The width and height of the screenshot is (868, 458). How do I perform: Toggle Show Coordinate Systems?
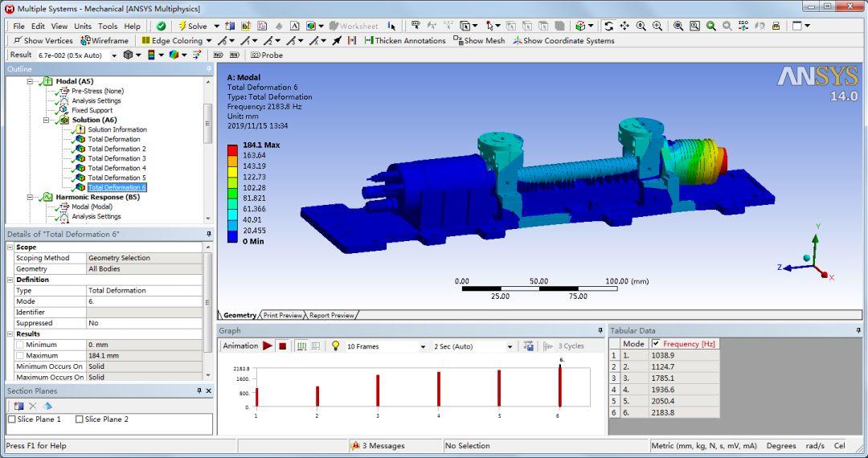[x=563, y=40]
